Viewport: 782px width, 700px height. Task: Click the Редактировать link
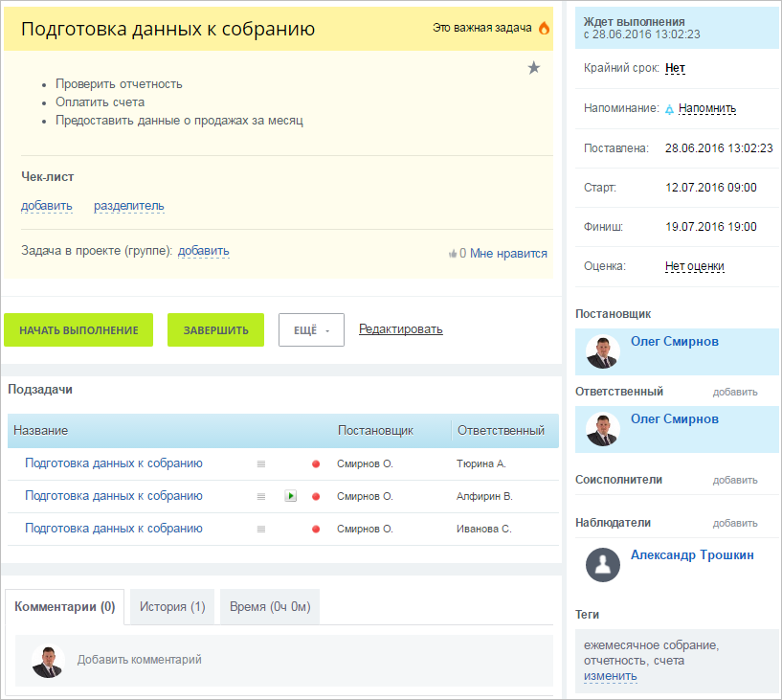click(x=400, y=329)
